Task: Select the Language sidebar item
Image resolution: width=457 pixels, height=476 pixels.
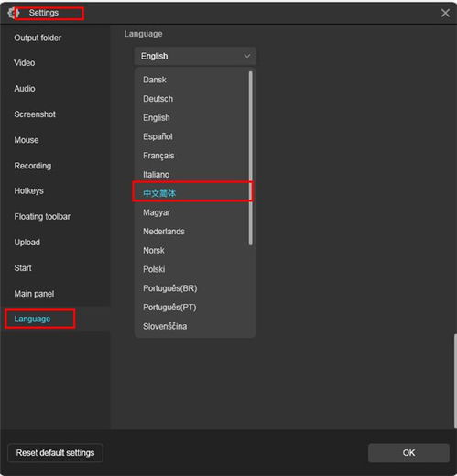Action: pos(32,319)
